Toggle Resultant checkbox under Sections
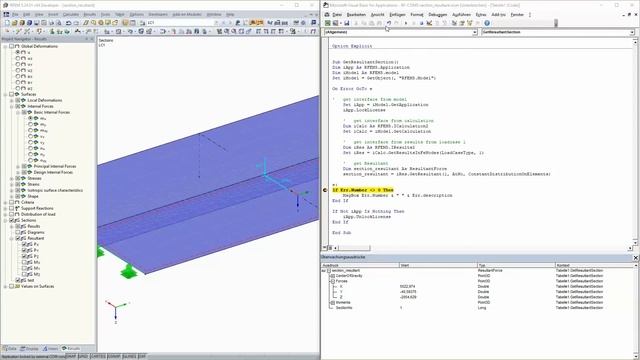 click(x=18, y=238)
